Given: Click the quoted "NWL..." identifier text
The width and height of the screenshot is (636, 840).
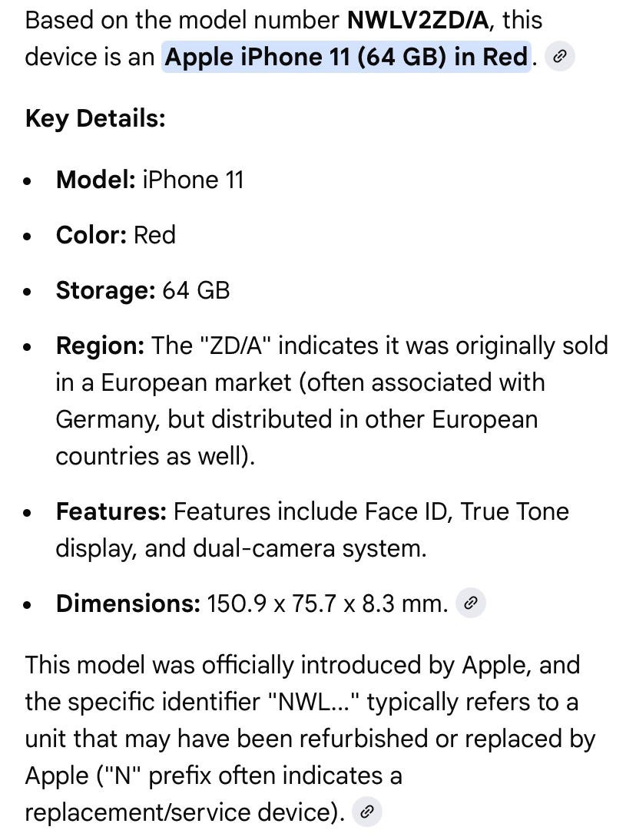Looking at the screenshot, I should (x=316, y=702).
